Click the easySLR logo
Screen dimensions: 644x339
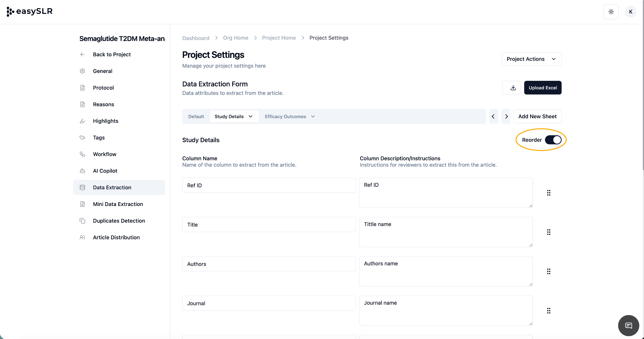point(30,11)
